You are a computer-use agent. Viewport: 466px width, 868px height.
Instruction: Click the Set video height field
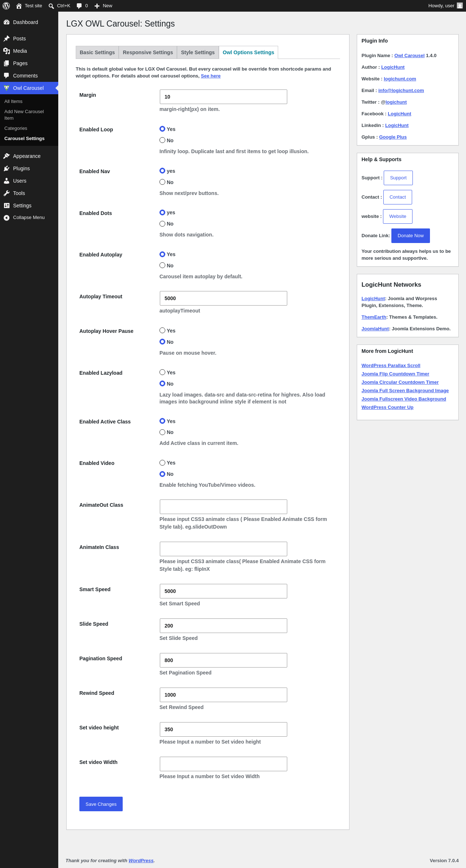pyautogui.click(x=224, y=729)
